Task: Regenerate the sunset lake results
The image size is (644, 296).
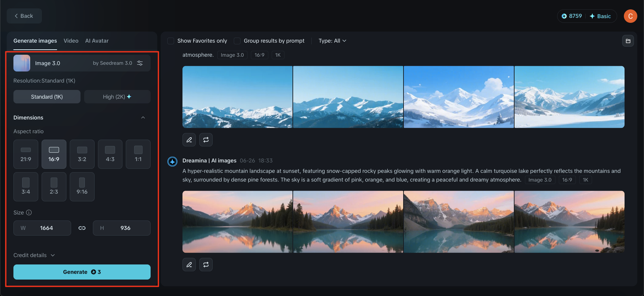Action: [x=206, y=264]
